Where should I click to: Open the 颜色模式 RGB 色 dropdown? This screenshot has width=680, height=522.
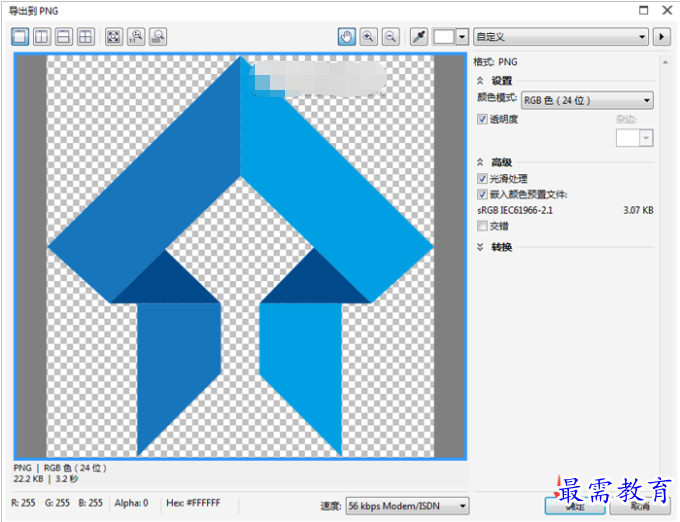click(587, 100)
